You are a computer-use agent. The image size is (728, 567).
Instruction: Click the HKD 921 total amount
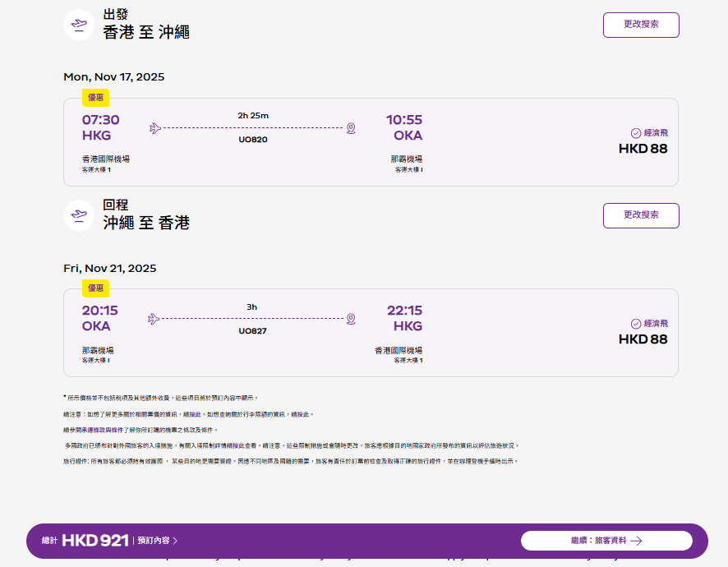pos(95,541)
